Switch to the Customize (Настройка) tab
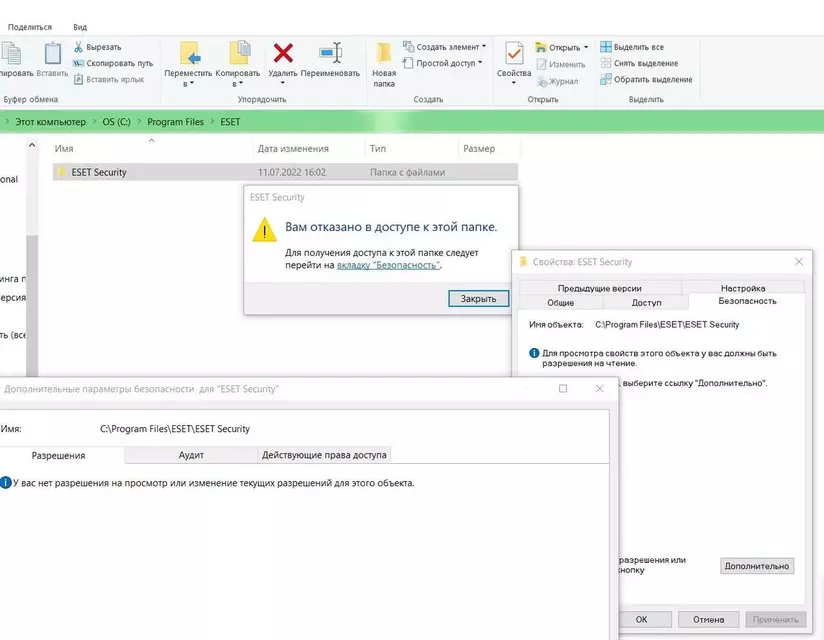 [x=743, y=288]
